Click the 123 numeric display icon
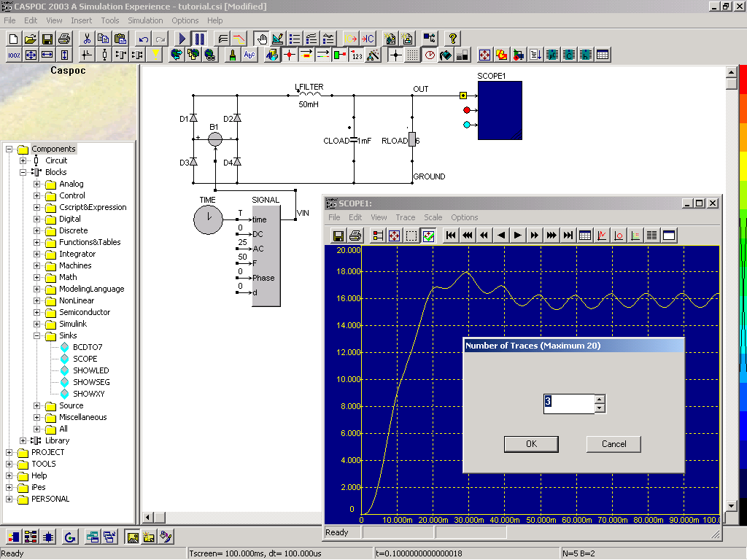 (x=357, y=55)
